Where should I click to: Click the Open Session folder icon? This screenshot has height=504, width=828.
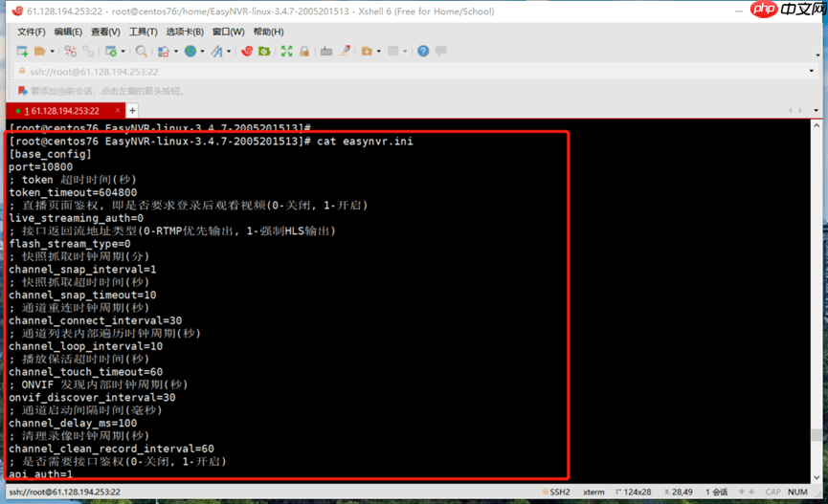tap(40, 52)
